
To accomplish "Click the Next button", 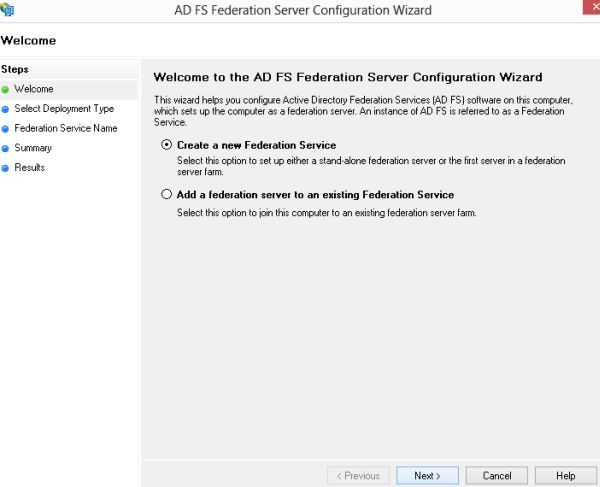I will pyautogui.click(x=427, y=476).
